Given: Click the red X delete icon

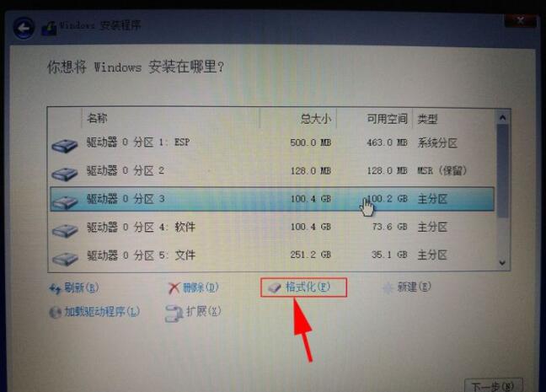Looking at the screenshot, I should (x=174, y=288).
